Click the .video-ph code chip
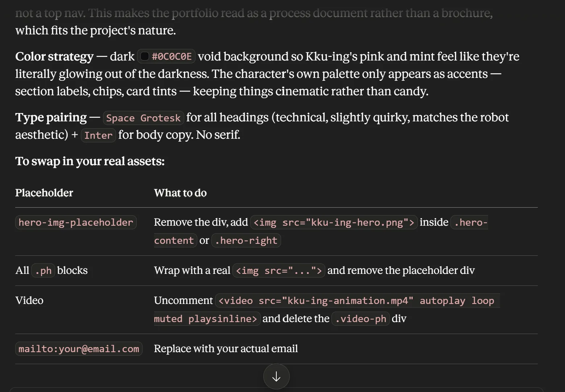This screenshot has width=565, height=392. [x=360, y=319]
